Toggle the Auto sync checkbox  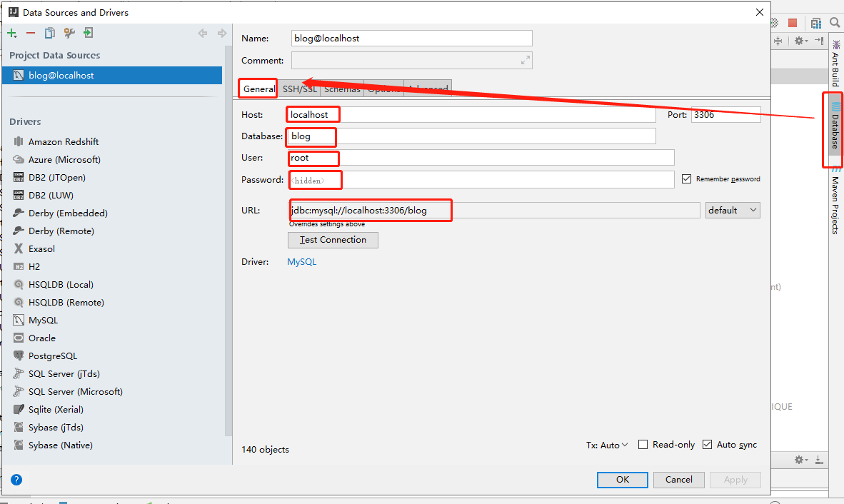708,444
